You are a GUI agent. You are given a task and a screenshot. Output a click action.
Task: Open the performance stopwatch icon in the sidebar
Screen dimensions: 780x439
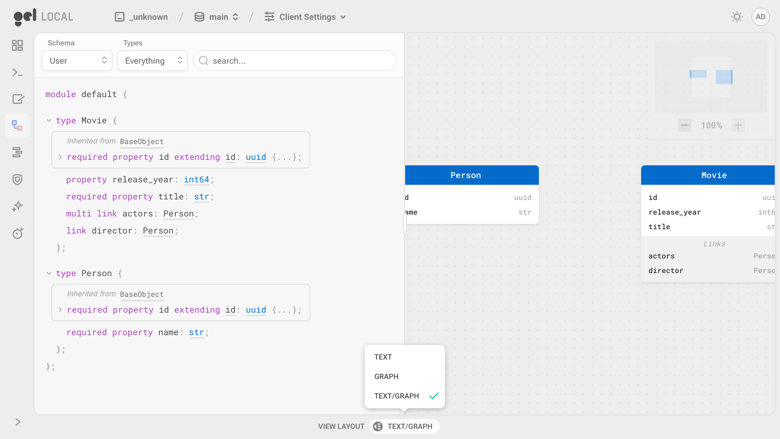click(x=17, y=233)
